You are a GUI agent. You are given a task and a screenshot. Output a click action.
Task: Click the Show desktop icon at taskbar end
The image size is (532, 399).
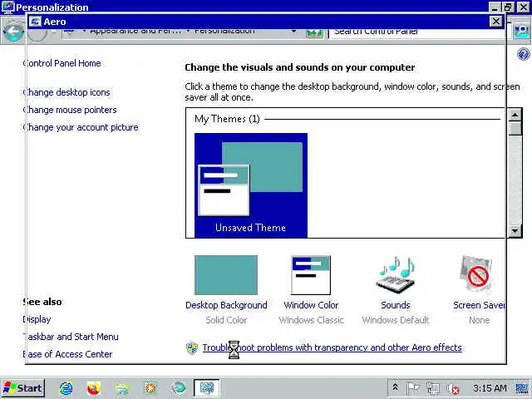coord(522,388)
